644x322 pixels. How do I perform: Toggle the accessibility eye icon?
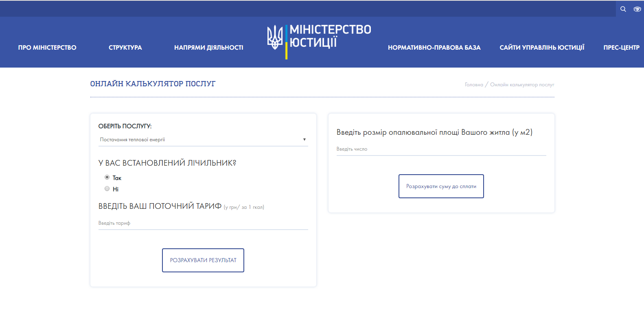(x=637, y=9)
